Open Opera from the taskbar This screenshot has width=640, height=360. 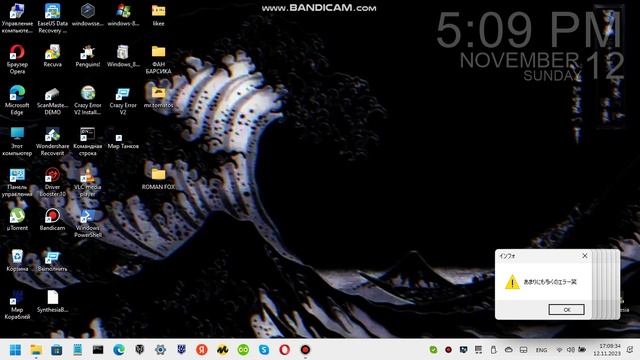(x=284, y=350)
